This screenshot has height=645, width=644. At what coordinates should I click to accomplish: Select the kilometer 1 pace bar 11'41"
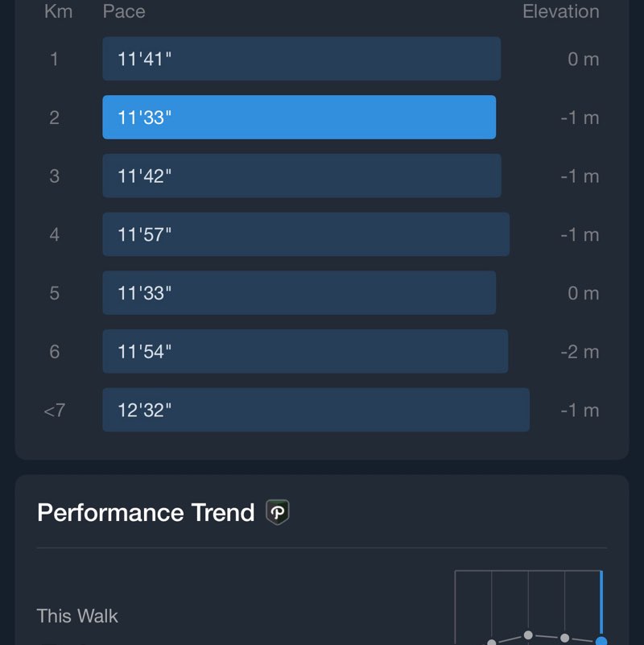click(301, 59)
